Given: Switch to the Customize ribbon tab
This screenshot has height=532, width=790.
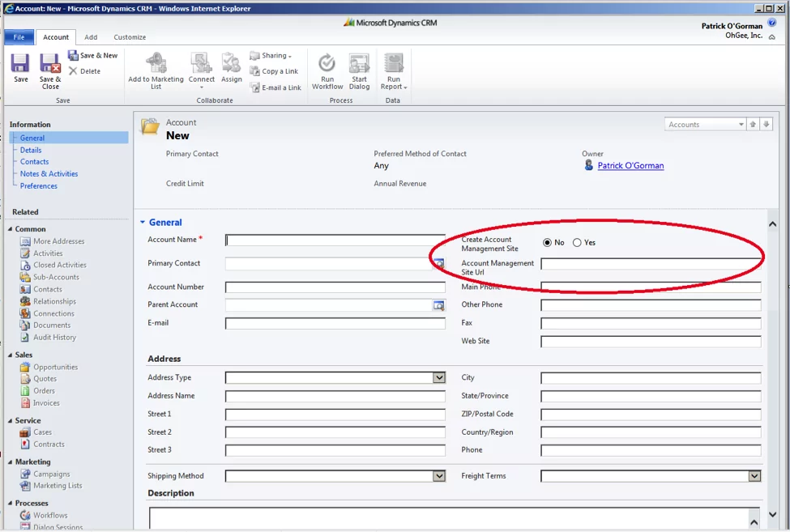Looking at the screenshot, I should [130, 37].
